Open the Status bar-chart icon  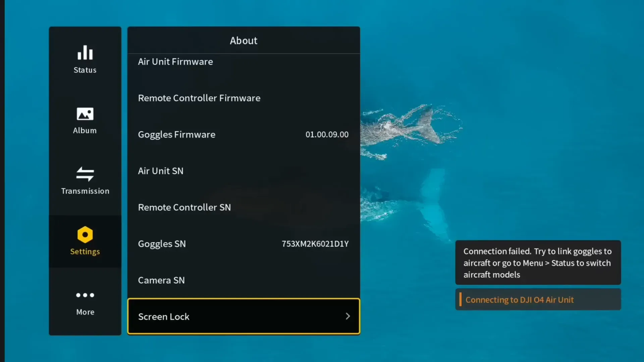85,53
